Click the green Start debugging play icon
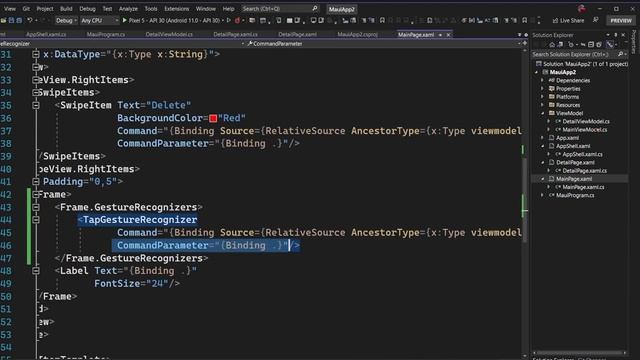The image size is (640, 360). 124,20
